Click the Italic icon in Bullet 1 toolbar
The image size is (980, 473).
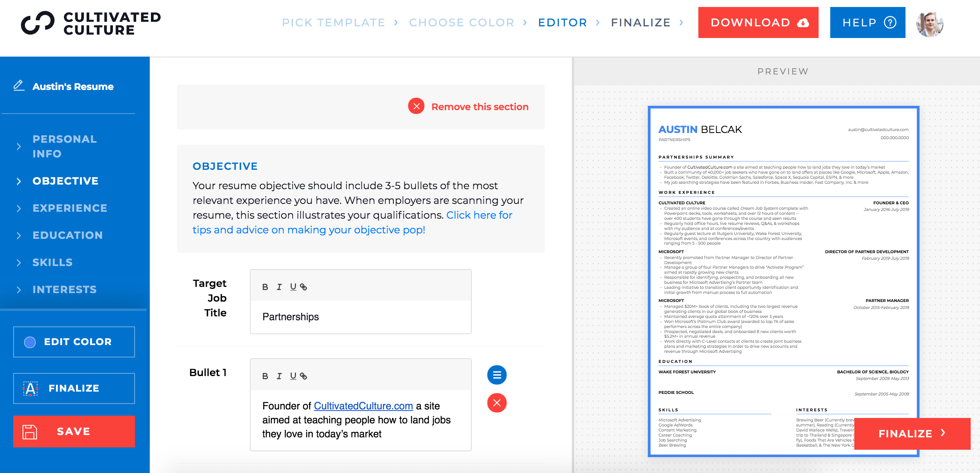click(x=279, y=376)
